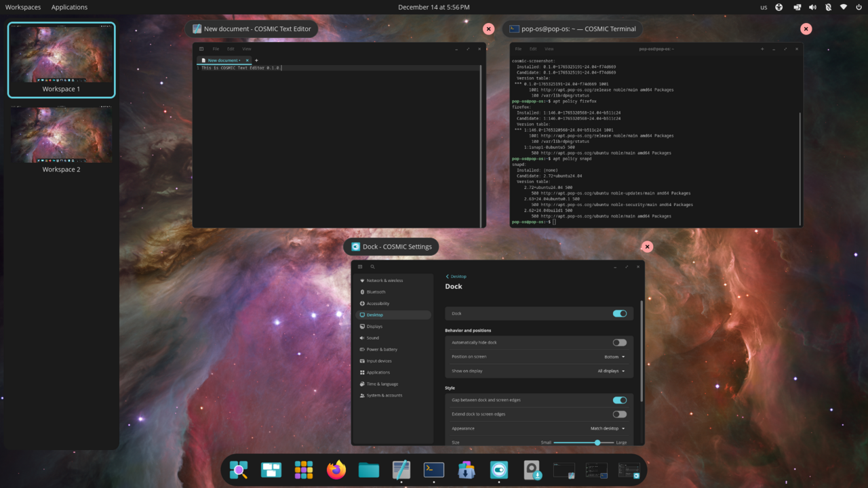Open the app library grid icon in dock
The width and height of the screenshot is (868, 488).
click(x=304, y=470)
